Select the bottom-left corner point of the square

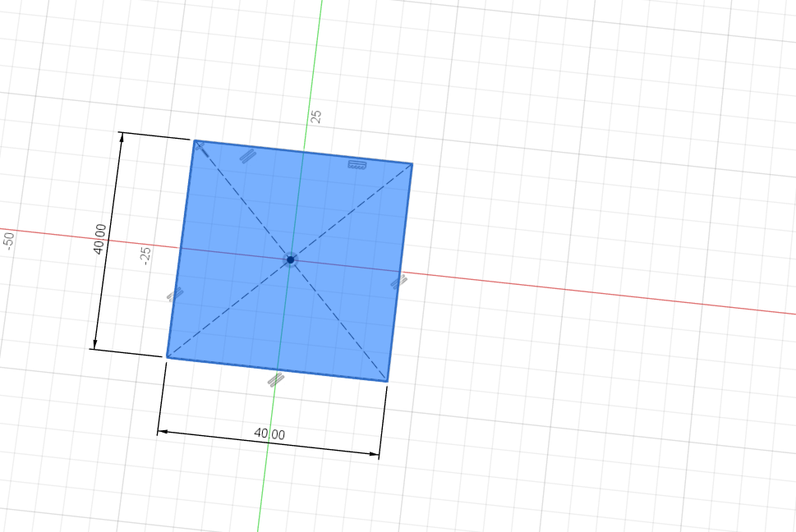pyautogui.click(x=167, y=357)
